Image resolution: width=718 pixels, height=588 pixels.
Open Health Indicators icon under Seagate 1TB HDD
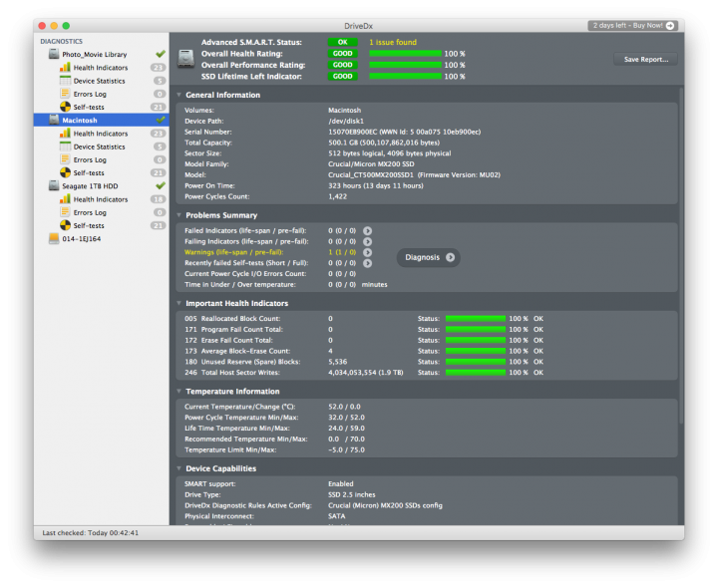(x=65, y=199)
